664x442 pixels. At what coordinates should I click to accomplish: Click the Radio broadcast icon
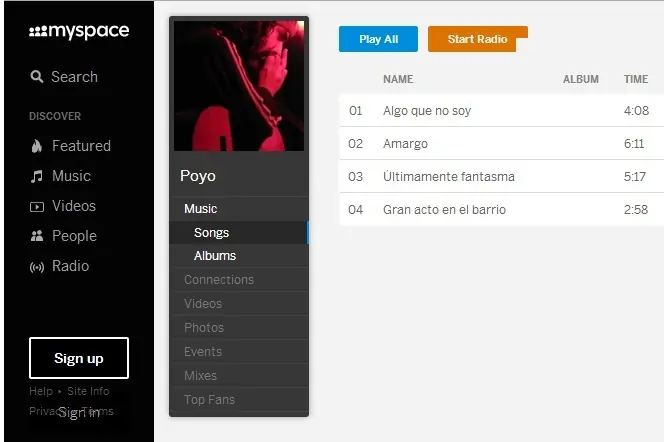(37, 267)
